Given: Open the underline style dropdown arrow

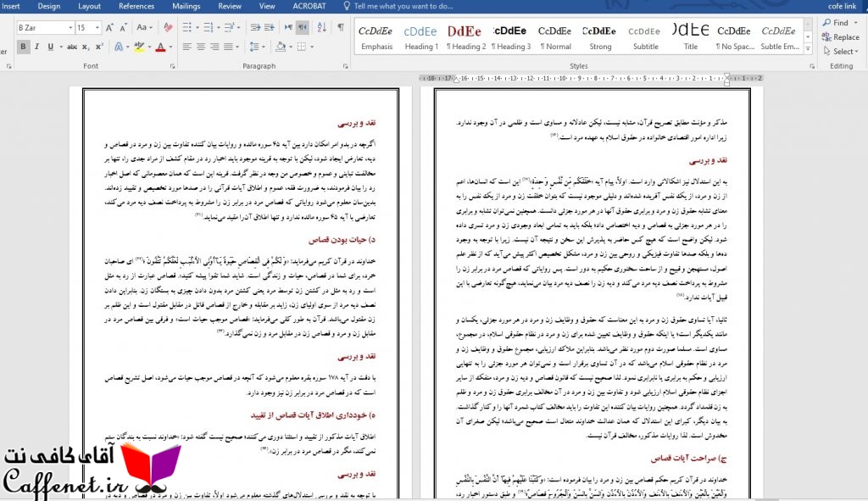Looking at the screenshot, I should coord(61,47).
